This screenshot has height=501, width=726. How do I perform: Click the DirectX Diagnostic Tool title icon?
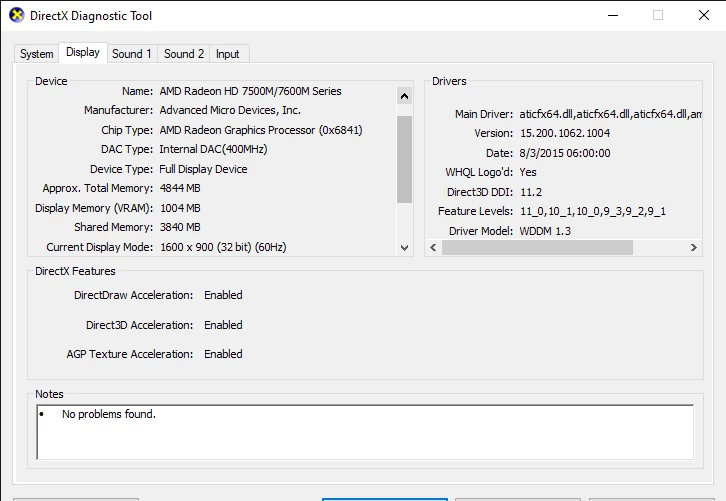pos(17,15)
